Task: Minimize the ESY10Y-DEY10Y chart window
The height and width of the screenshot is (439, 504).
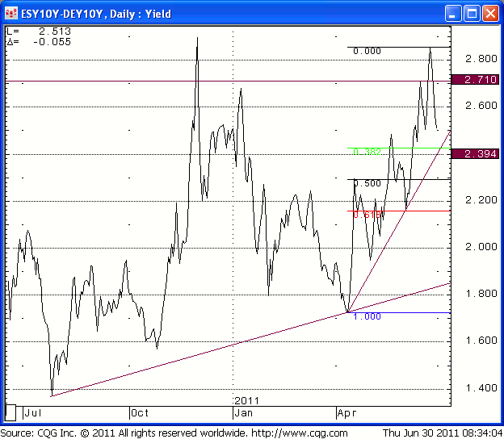Action: click(x=453, y=13)
